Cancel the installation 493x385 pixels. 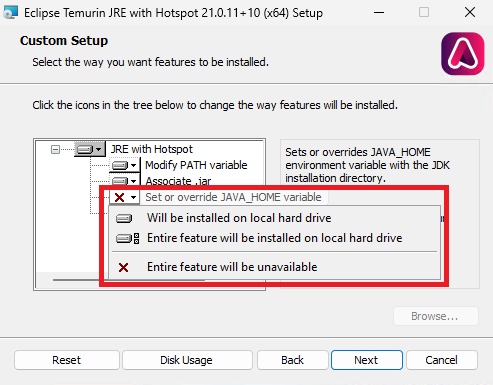442,360
